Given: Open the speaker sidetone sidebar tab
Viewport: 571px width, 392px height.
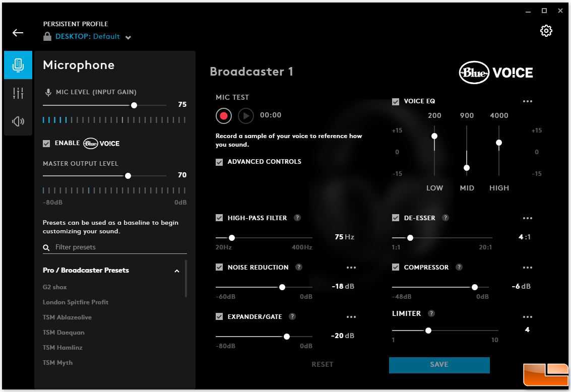Looking at the screenshot, I should (x=18, y=121).
